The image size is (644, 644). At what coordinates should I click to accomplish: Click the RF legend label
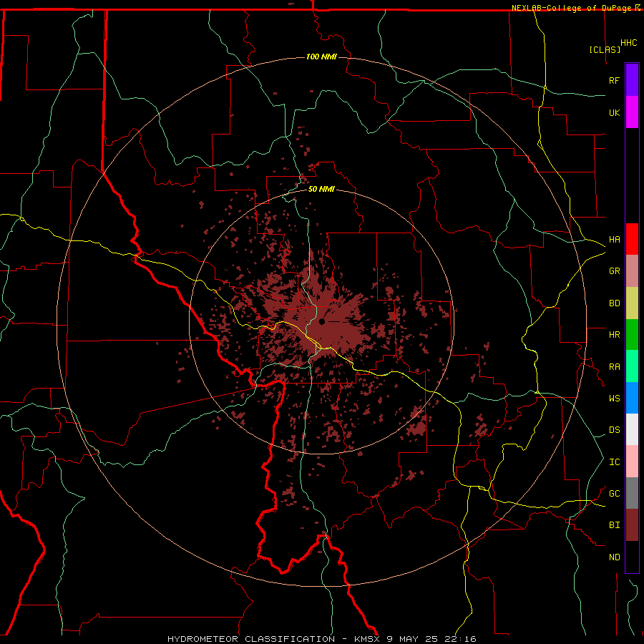tap(614, 80)
